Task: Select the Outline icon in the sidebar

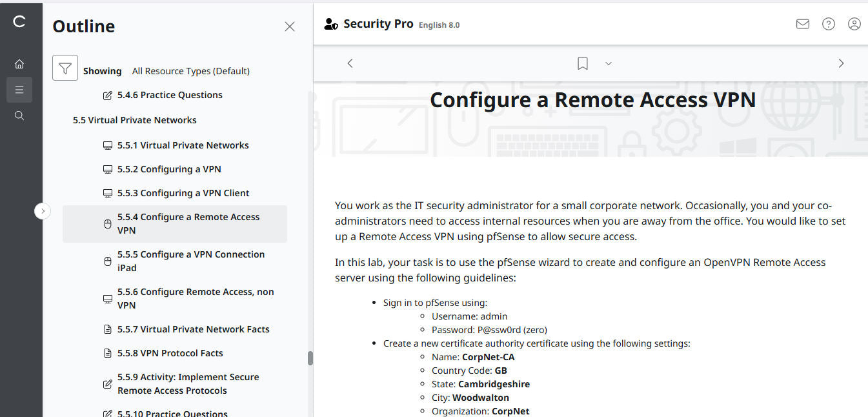Action: pyautogui.click(x=19, y=89)
